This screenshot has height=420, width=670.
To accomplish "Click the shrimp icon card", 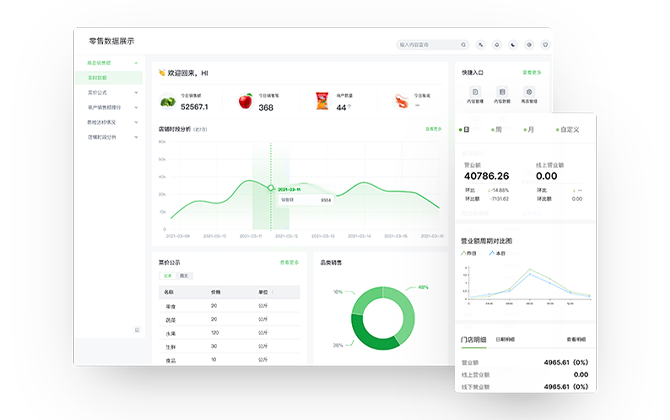I will pos(400,101).
